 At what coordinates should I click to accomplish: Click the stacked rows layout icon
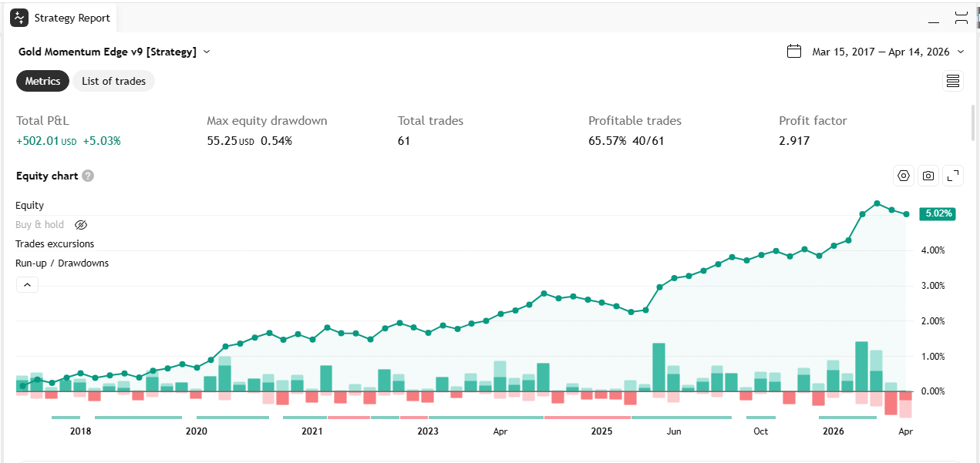tap(953, 81)
